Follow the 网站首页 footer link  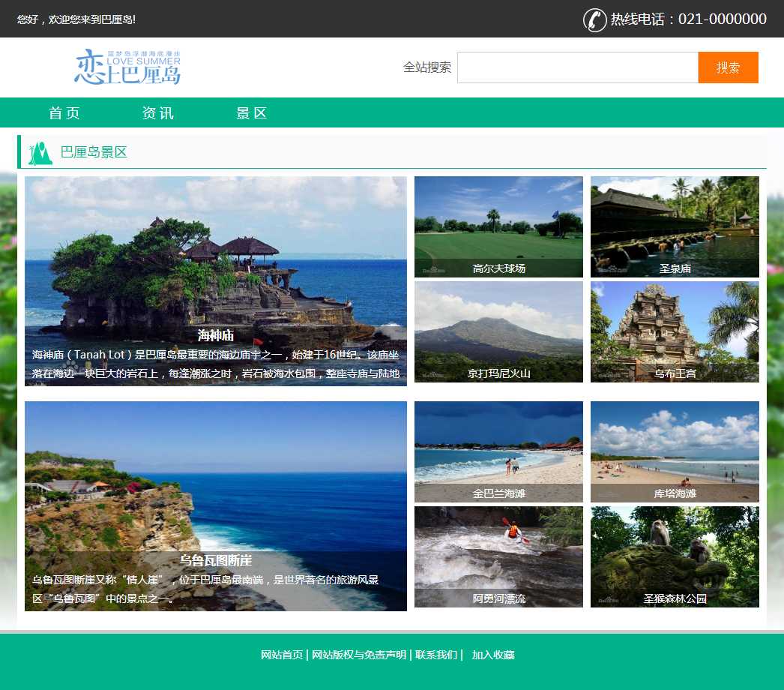point(282,655)
